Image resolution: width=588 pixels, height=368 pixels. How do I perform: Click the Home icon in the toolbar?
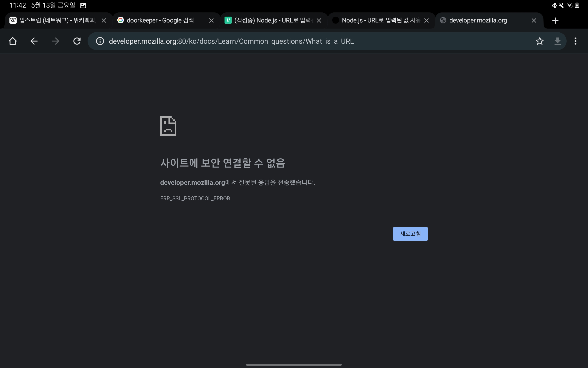click(x=13, y=41)
